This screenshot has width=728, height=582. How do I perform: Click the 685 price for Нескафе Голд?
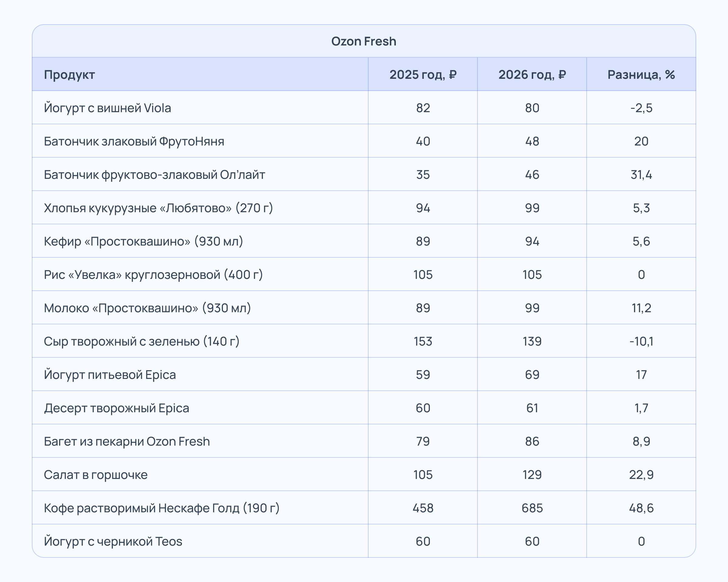(532, 508)
